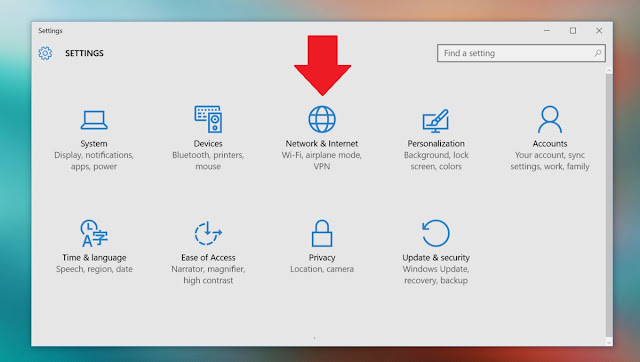Minimize the Settings window
640x362 pixels.
547,31
